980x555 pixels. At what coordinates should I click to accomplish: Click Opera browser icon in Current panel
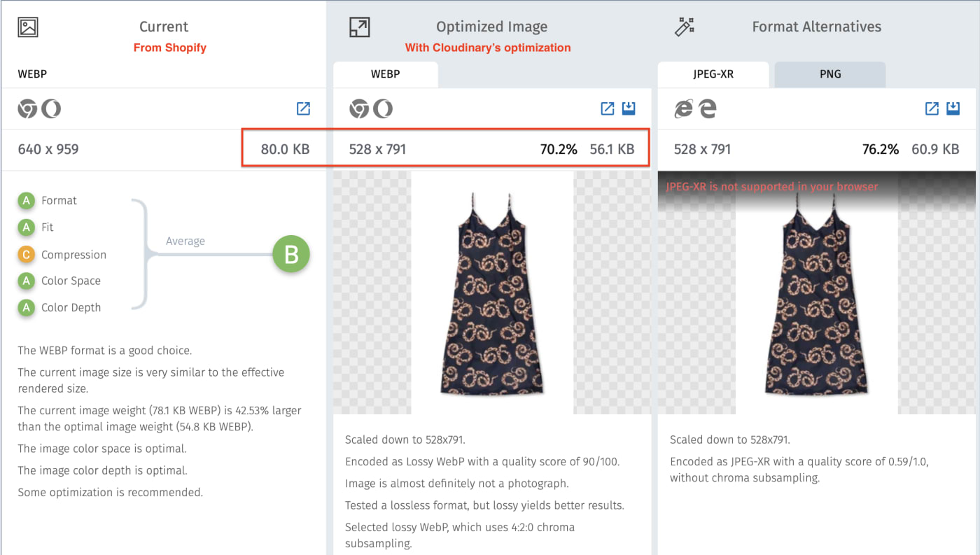click(51, 108)
